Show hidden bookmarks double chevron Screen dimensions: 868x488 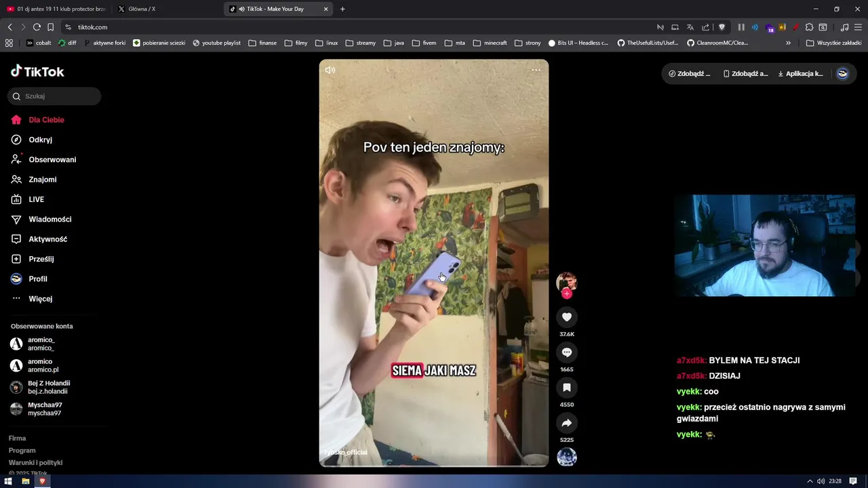(788, 43)
